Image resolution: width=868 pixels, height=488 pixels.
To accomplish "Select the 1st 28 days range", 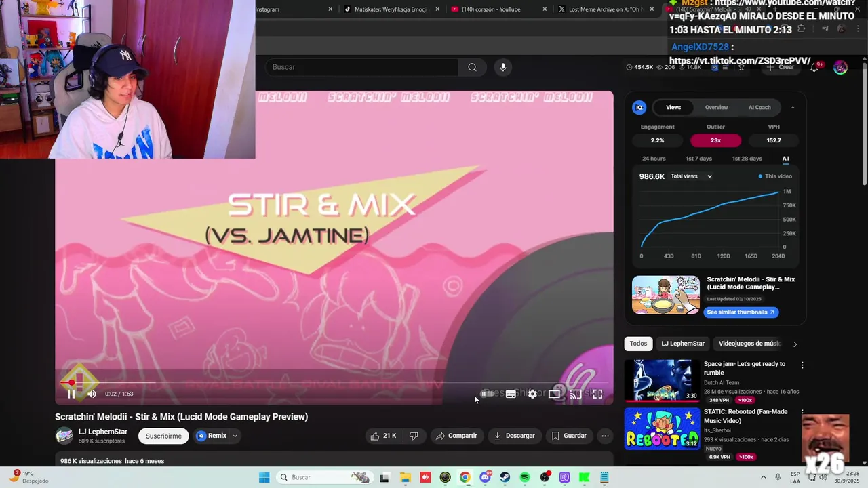I will click(747, 159).
